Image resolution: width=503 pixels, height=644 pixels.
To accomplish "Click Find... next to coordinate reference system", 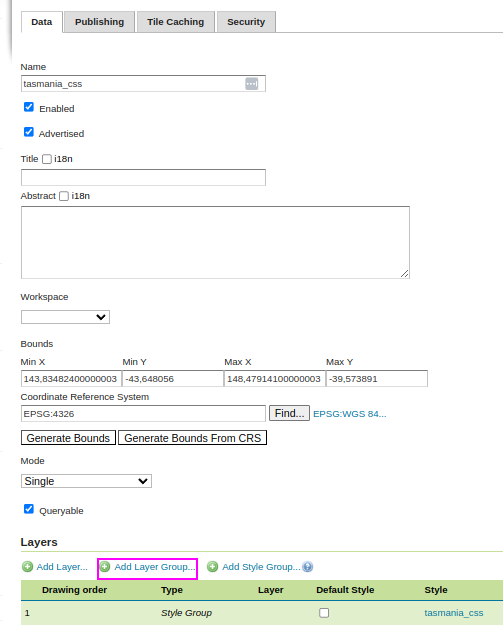I will 289,413.
